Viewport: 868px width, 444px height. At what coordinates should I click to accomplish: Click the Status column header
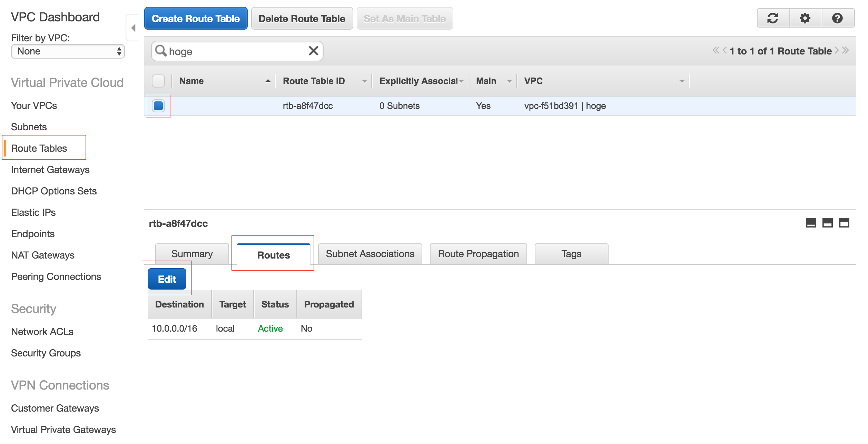275,304
